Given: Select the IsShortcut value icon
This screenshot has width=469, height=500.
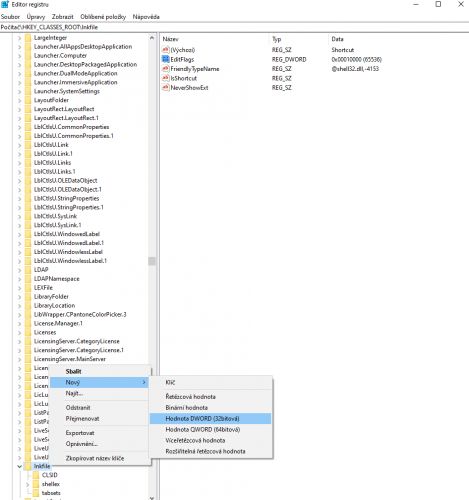Looking at the screenshot, I should [x=166, y=78].
